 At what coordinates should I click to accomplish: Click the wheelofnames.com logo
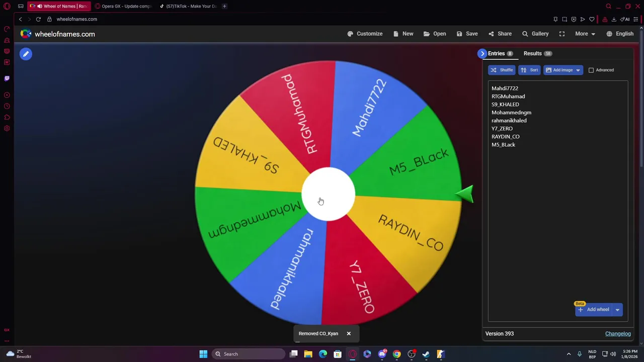pyautogui.click(x=57, y=34)
